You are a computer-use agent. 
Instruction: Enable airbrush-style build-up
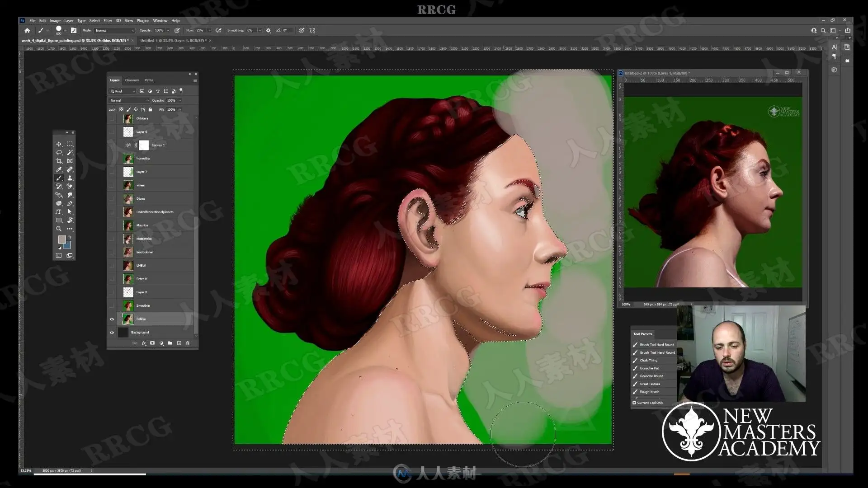coord(218,30)
